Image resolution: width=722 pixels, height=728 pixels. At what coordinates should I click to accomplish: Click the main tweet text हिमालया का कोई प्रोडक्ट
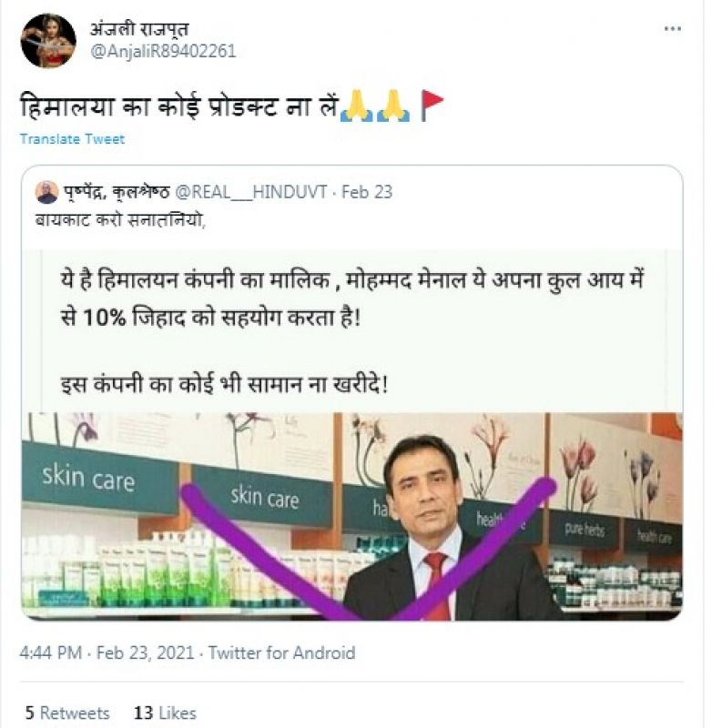pyautogui.click(x=178, y=108)
